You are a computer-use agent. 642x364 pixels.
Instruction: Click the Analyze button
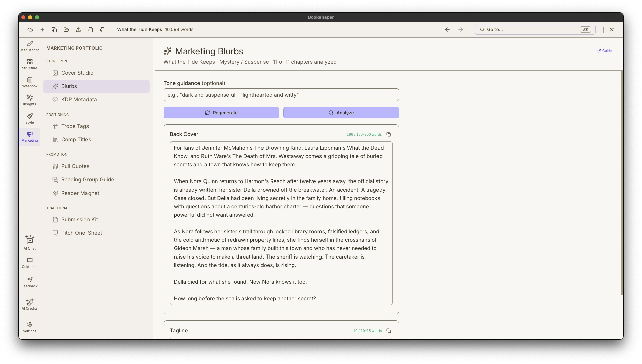tap(341, 113)
